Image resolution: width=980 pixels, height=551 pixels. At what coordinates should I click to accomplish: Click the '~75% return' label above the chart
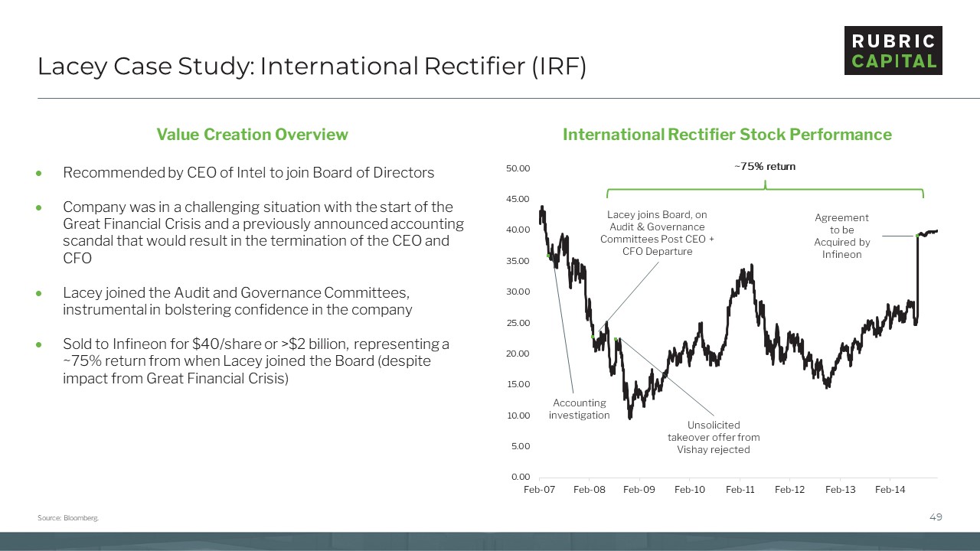pyautogui.click(x=764, y=166)
